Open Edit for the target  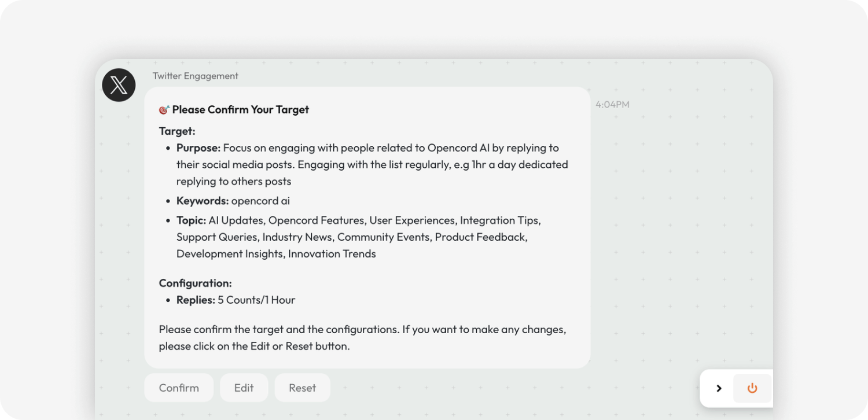point(244,388)
